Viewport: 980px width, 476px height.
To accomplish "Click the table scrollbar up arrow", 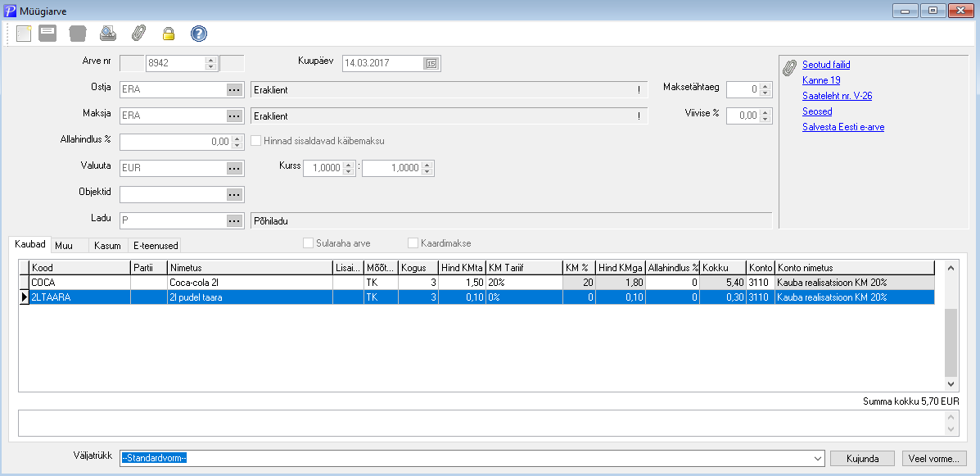I will click(x=951, y=268).
